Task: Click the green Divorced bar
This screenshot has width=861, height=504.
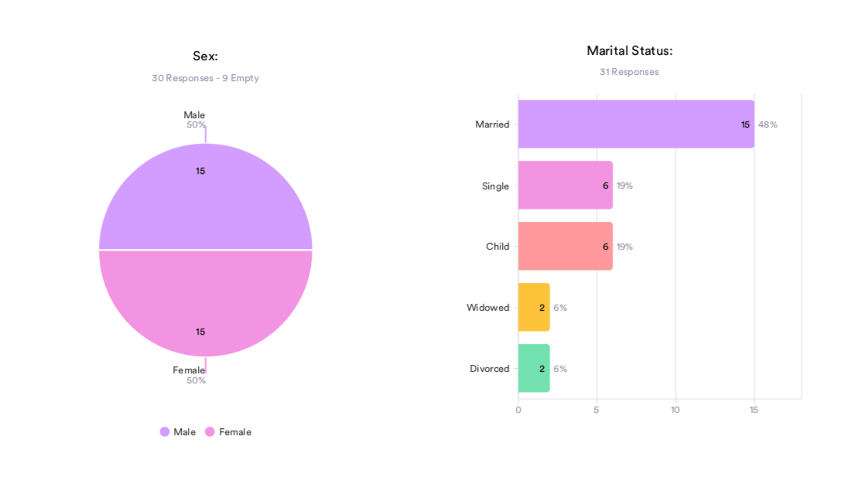Action: pyautogui.click(x=533, y=369)
